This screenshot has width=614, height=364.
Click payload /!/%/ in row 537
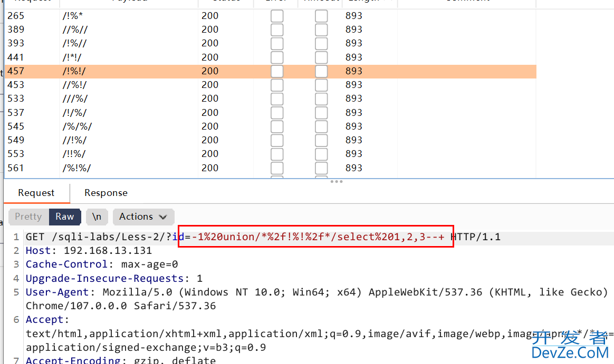pos(74,113)
